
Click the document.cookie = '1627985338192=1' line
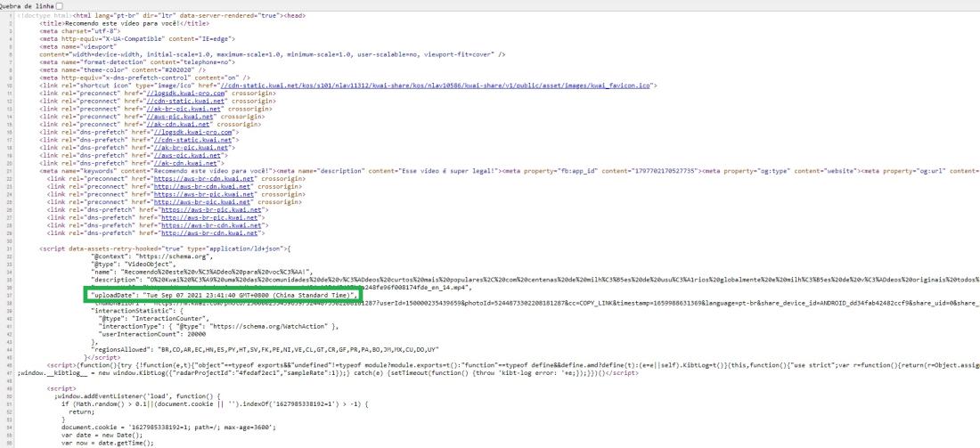pos(168,428)
